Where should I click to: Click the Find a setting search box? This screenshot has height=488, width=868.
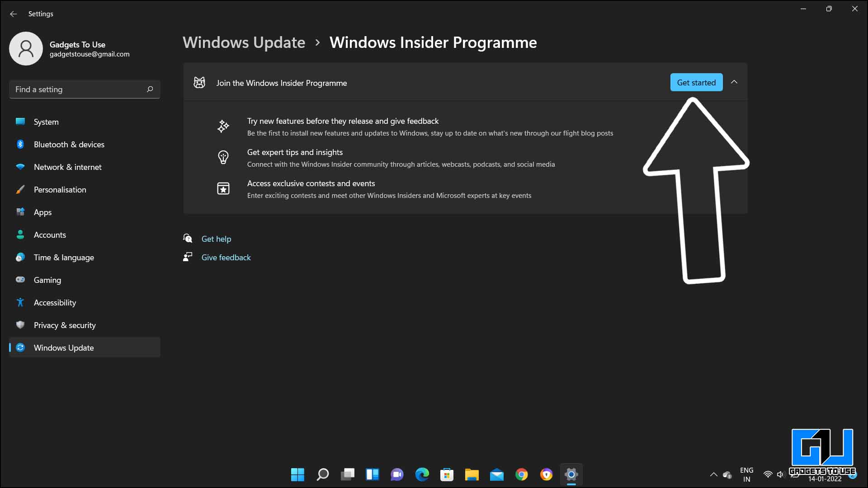point(84,89)
